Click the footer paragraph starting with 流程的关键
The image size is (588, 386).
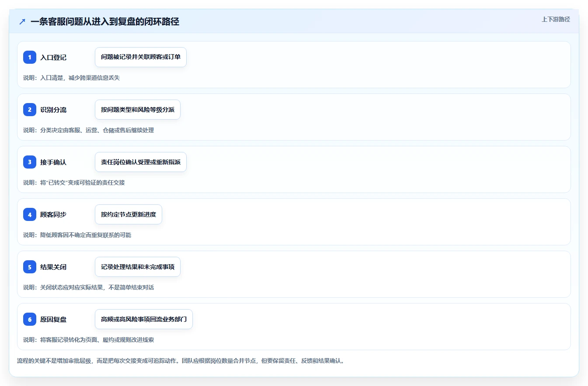181,361
